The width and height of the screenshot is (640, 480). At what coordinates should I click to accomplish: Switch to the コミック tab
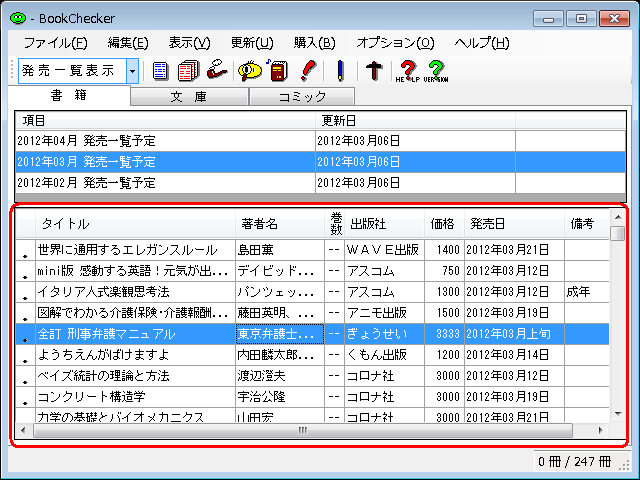(302, 97)
